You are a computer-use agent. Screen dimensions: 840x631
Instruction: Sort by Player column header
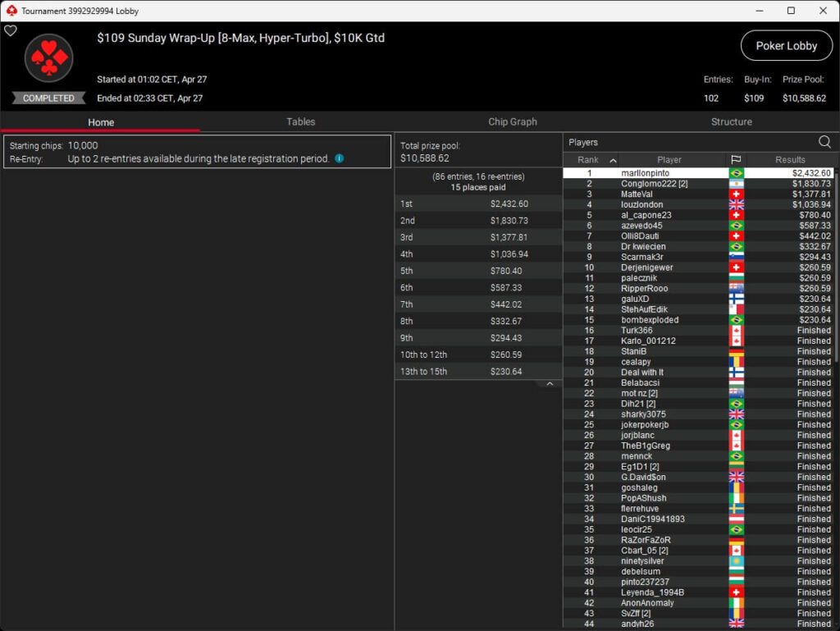coord(669,160)
